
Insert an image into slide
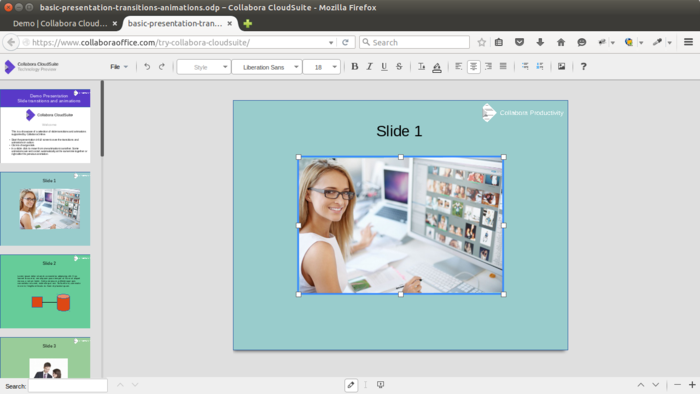[x=561, y=66]
